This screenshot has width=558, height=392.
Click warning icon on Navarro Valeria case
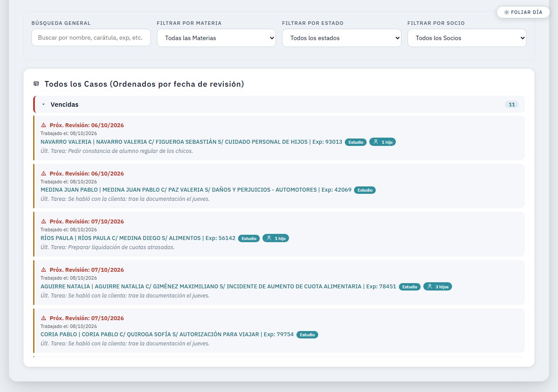tap(44, 125)
